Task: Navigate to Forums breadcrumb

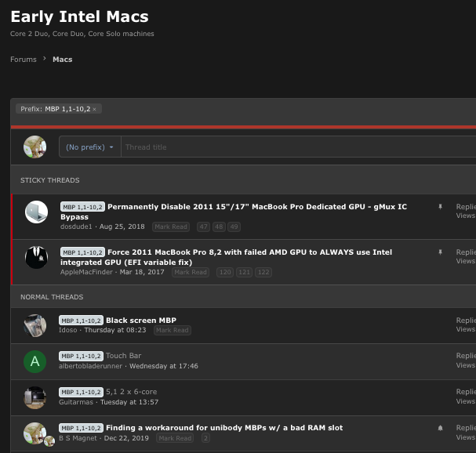Action: (x=24, y=59)
